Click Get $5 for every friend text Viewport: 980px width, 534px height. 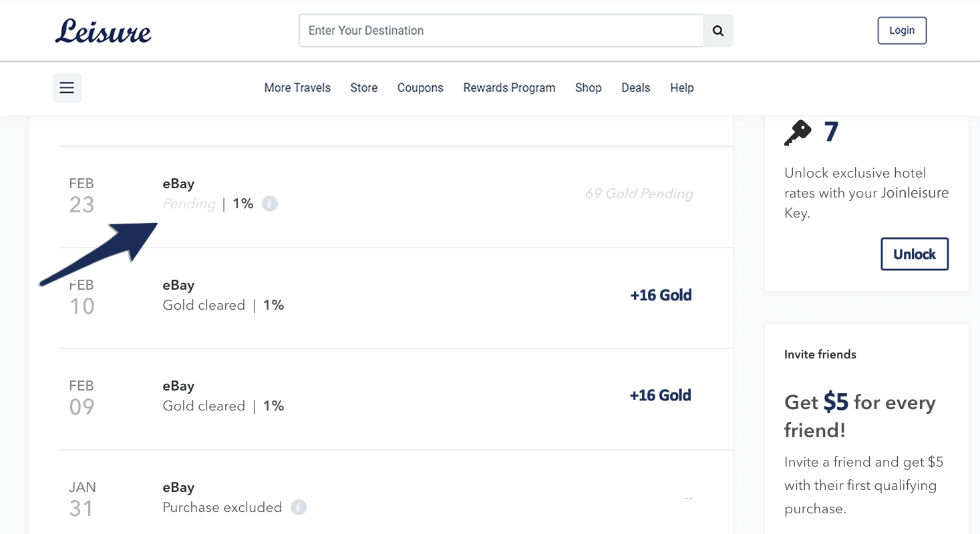(860, 417)
